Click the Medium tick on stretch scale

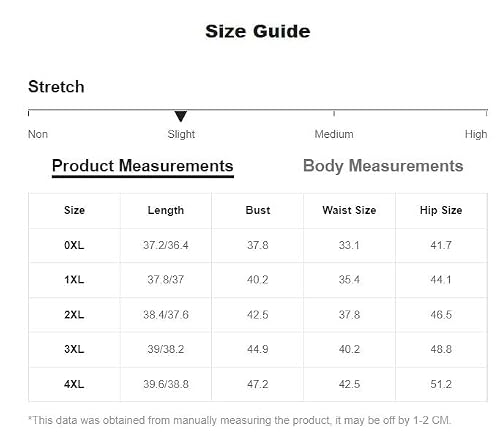pyautogui.click(x=334, y=114)
